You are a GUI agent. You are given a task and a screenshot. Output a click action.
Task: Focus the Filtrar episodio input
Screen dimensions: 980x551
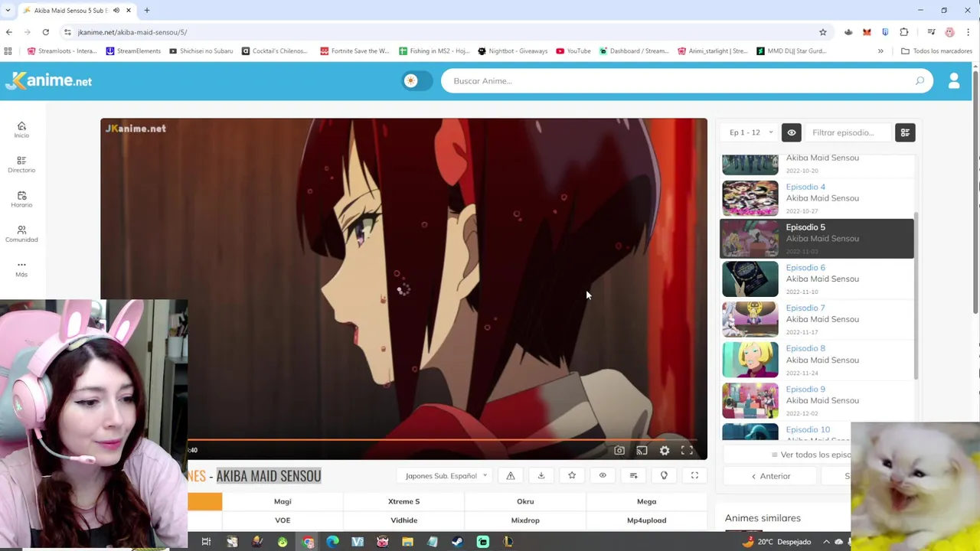tap(848, 132)
